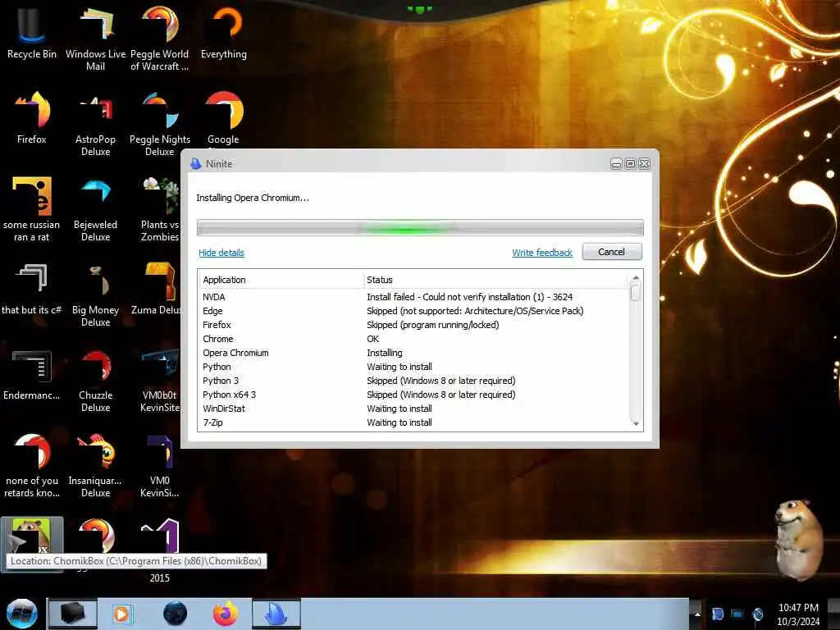The image size is (840, 630).
Task: Click scrollbar down arrow in details list
Action: coord(636,424)
